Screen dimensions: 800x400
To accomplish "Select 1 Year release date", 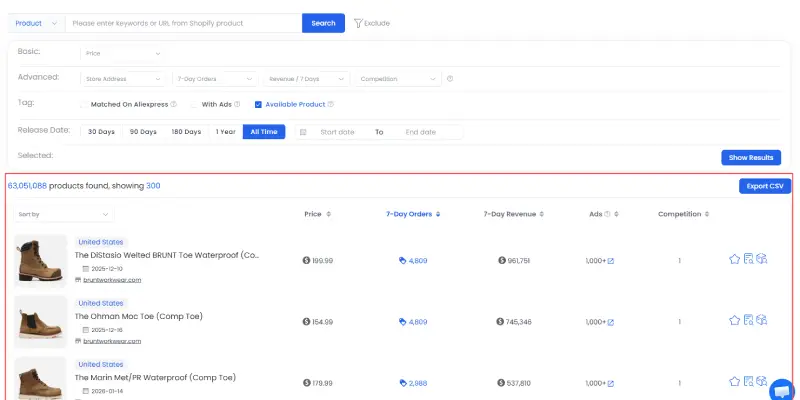I will (226, 132).
